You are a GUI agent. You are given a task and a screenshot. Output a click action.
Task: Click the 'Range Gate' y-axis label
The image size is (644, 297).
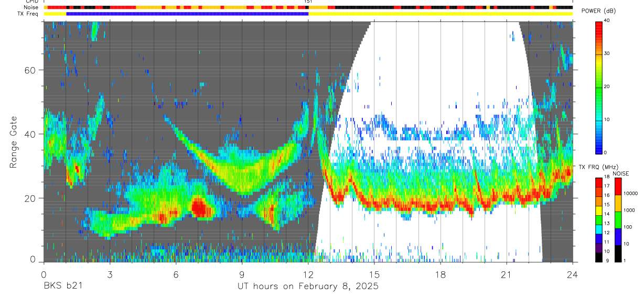(13, 143)
